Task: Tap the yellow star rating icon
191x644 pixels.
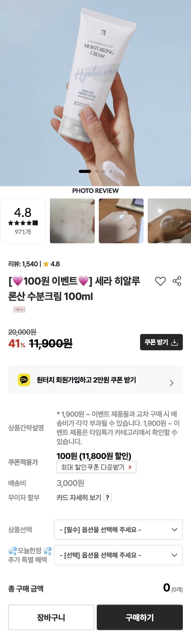Action: point(46,264)
